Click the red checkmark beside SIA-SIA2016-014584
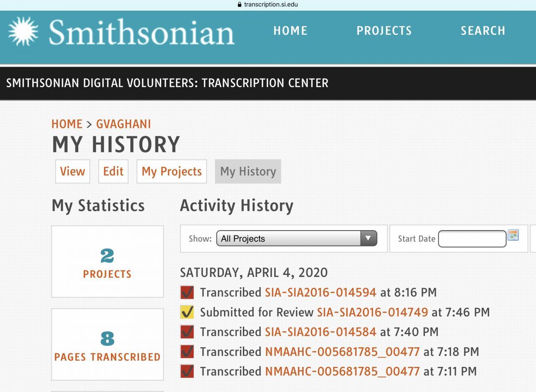This screenshot has height=392, width=536. point(187,332)
